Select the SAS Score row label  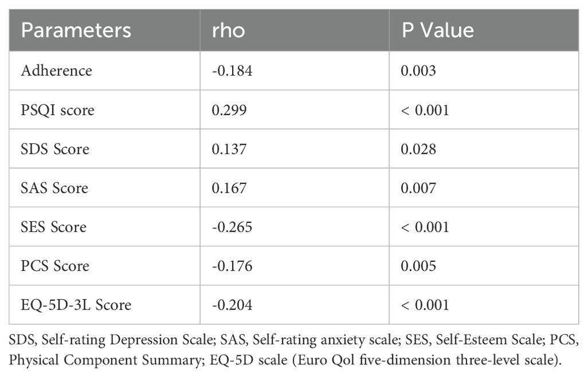[54, 188]
